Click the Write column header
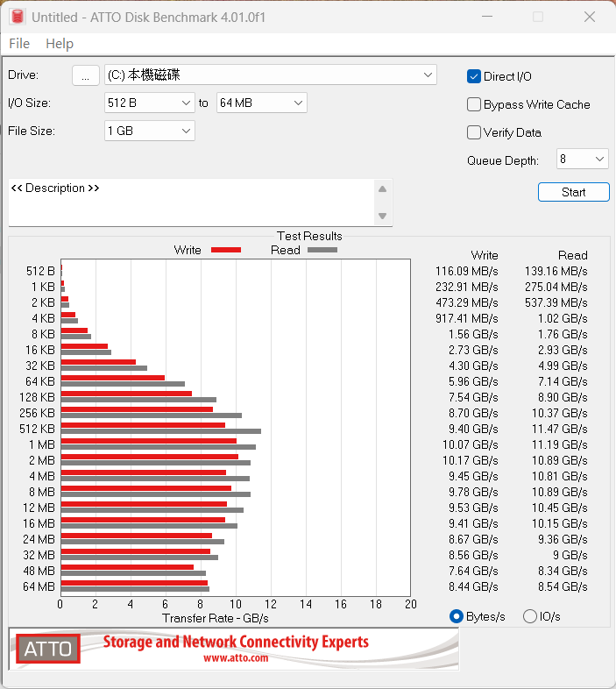 [485, 255]
